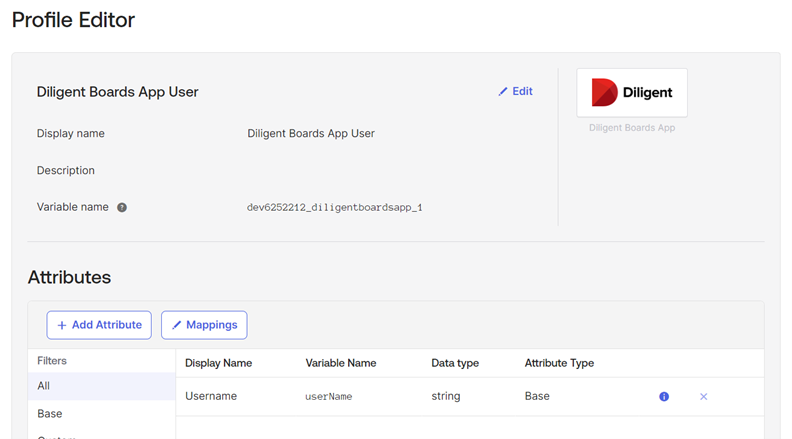This screenshot has height=439, width=792.
Task: Click the userName variable name cell
Action: click(329, 397)
